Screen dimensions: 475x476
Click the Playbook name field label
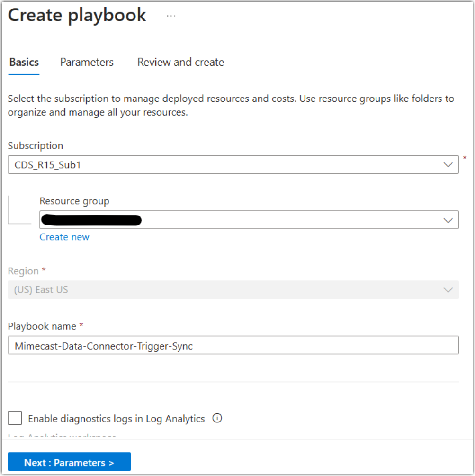[42, 326]
